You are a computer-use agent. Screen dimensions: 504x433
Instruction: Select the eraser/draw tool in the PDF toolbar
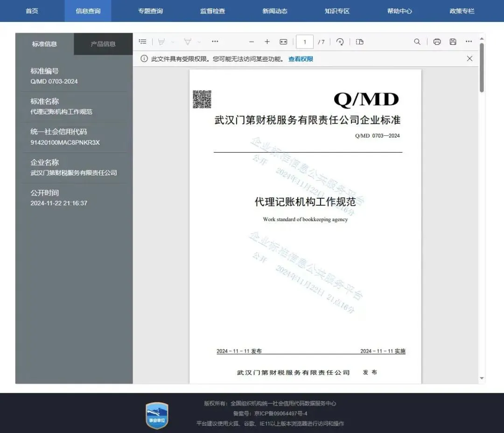click(188, 42)
